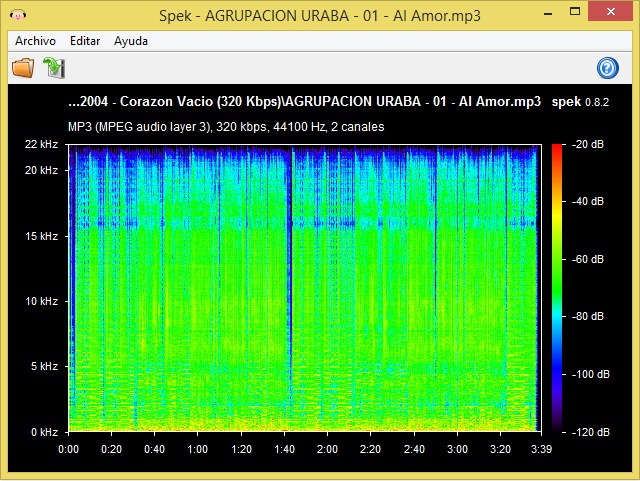Click the -120 dB scale label
Image resolution: width=640 pixels, height=481 pixels.
(x=591, y=432)
